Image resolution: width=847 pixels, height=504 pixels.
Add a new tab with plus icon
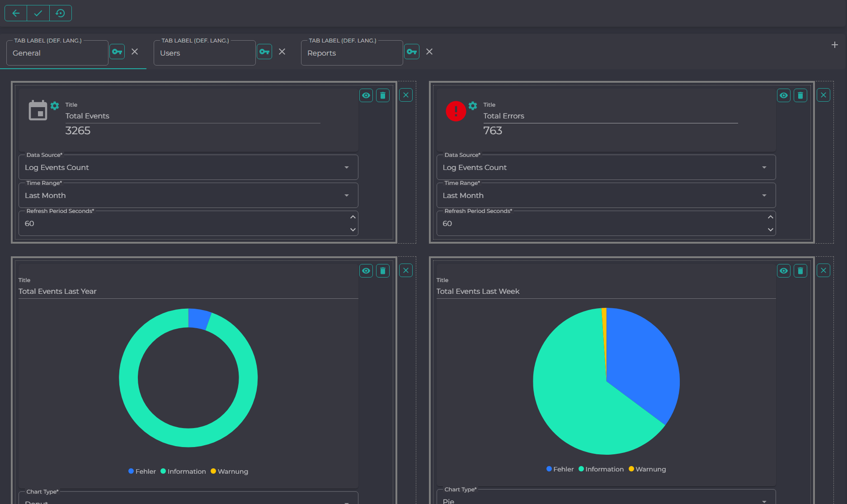click(834, 45)
